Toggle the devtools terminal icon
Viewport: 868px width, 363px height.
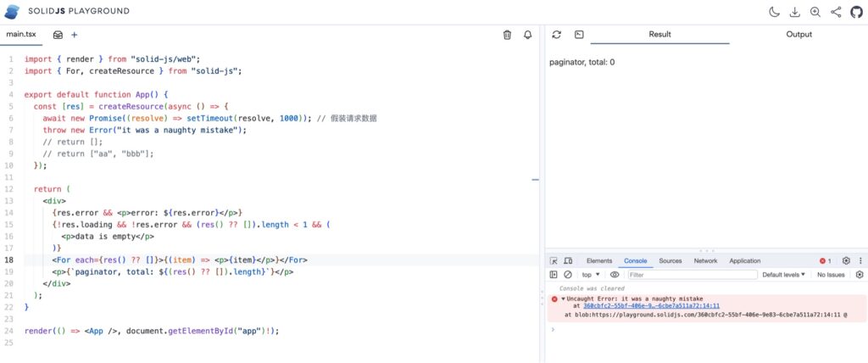pos(579,35)
